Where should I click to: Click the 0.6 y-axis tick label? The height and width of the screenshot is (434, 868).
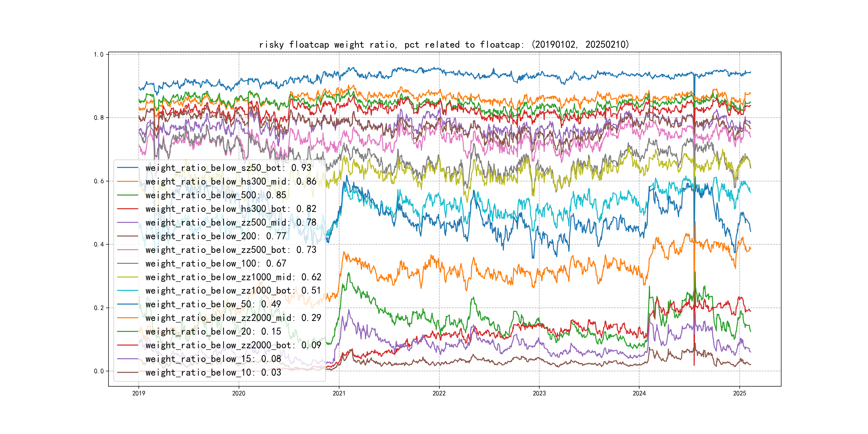tap(99, 181)
